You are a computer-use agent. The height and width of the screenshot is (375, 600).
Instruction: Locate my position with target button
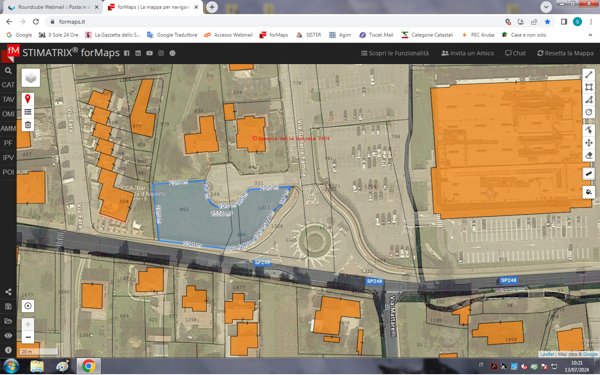click(x=28, y=306)
